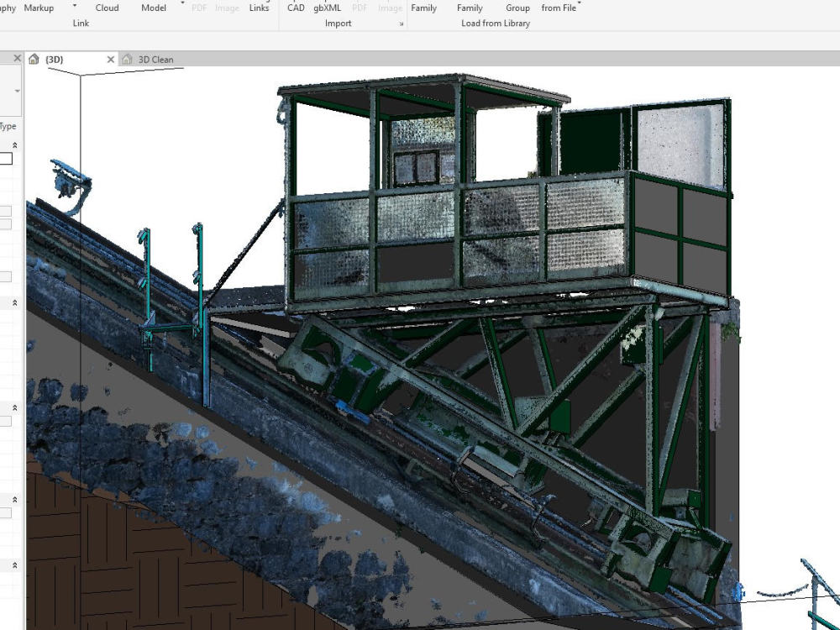Open the Properties type selector dropdown
Viewport: 840px width, 630px height.
pyautogui.click(x=17, y=91)
